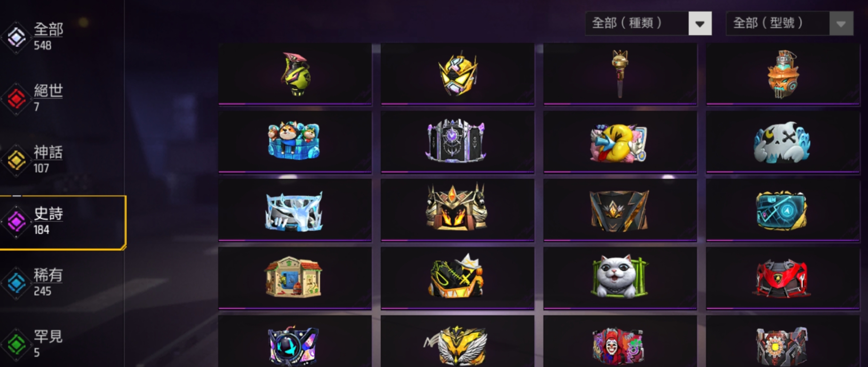This screenshot has width=868, height=367.
Task: Select the Shiba dogs gloo wall skin
Action: click(x=295, y=142)
